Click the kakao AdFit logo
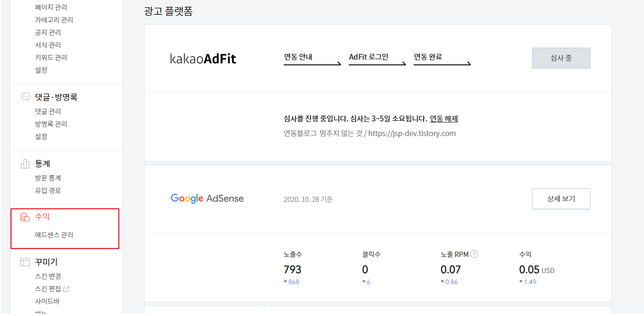644x316 pixels. (203, 59)
